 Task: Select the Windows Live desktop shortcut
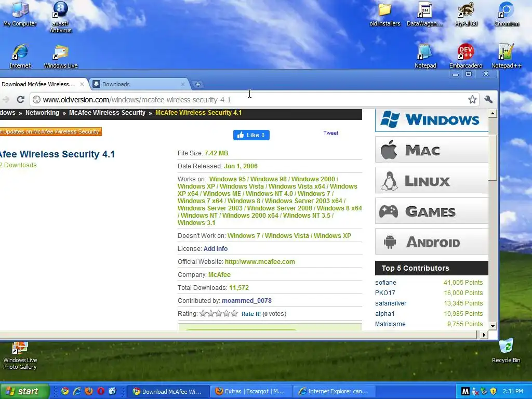point(61,56)
